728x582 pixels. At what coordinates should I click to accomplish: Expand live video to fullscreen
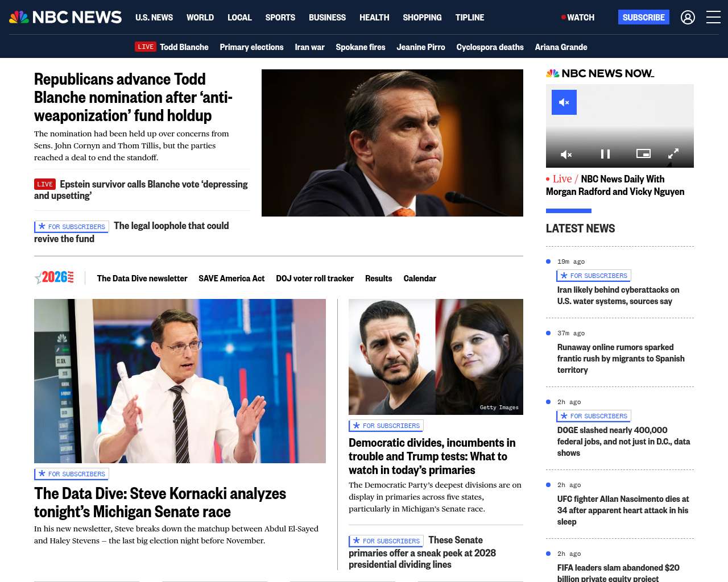[673, 154]
